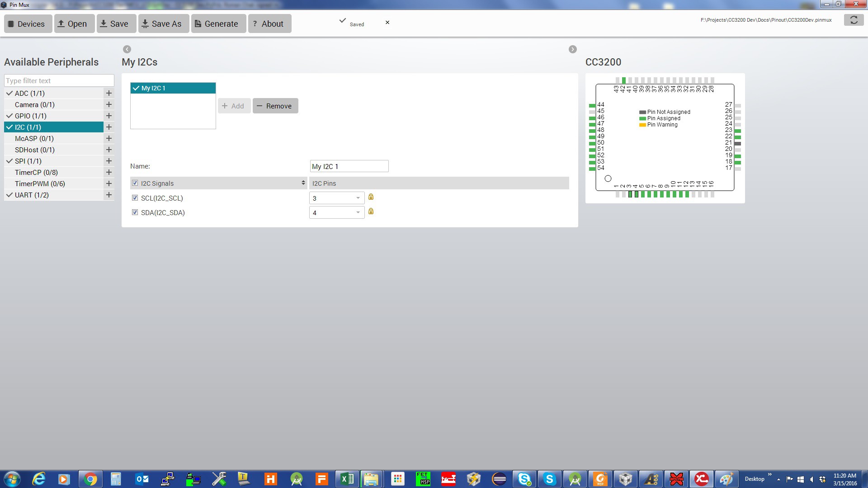Go to next panel with right arrow
The image size is (868, 488).
tap(573, 49)
